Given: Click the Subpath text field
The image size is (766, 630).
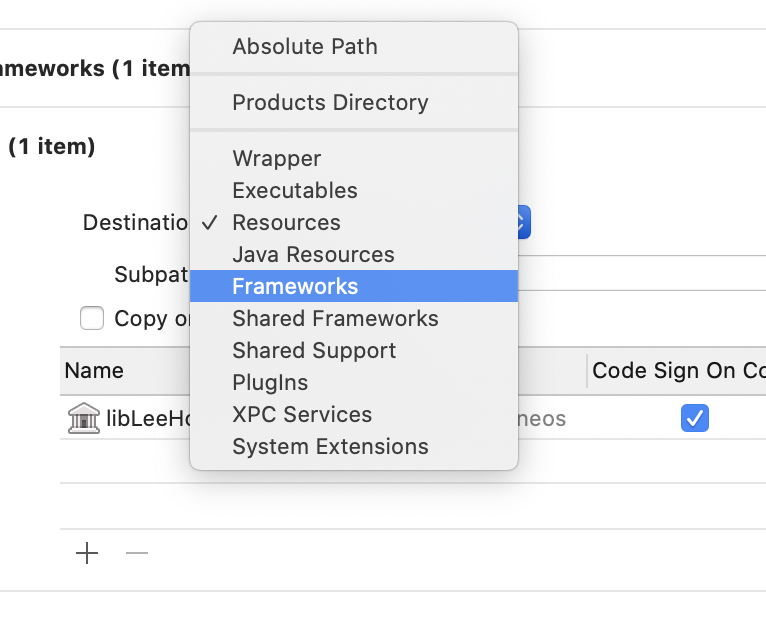Looking at the screenshot, I should click(x=640, y=273).
